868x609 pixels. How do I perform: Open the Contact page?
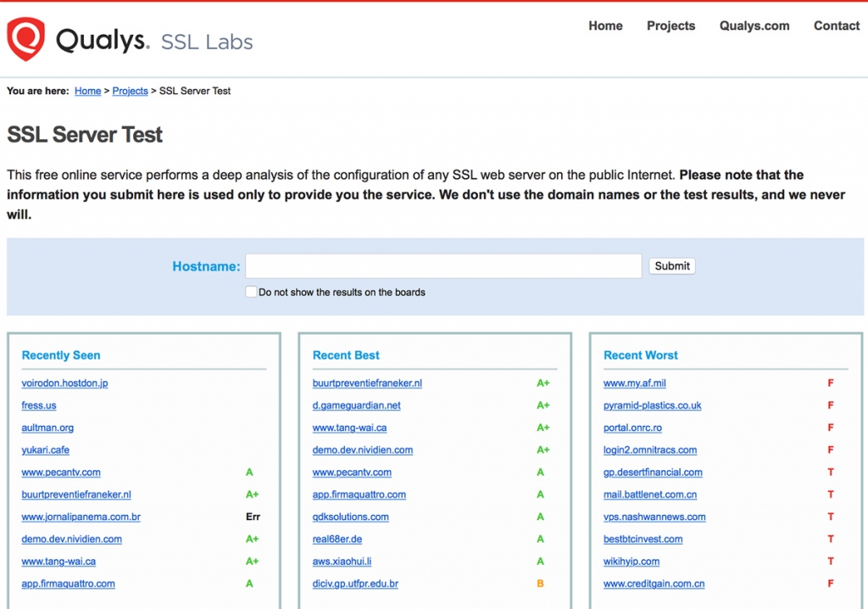click(836, 25)
